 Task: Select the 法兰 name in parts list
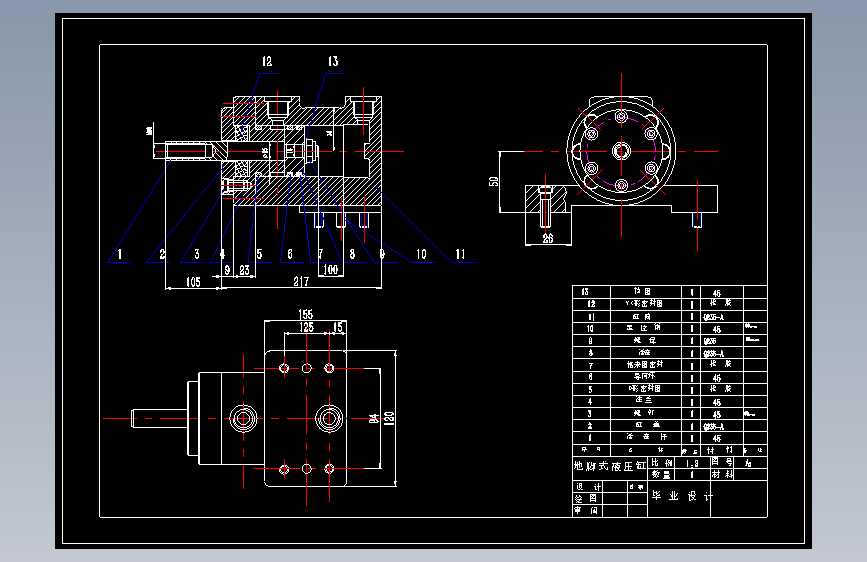click(644, 400)
